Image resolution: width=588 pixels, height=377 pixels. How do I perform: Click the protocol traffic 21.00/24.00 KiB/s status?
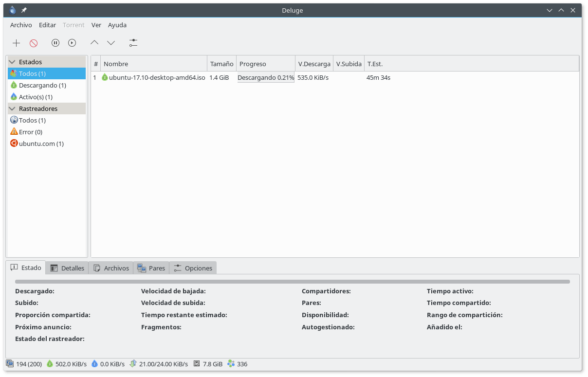(x=159, y=364)
